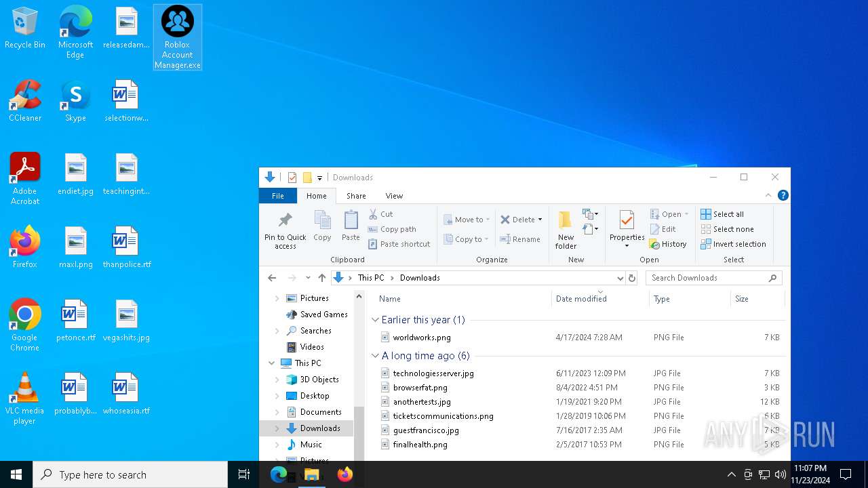Click Select all in ribbon
This screenshot has width=868, height=488.
(x=722, y=214)
